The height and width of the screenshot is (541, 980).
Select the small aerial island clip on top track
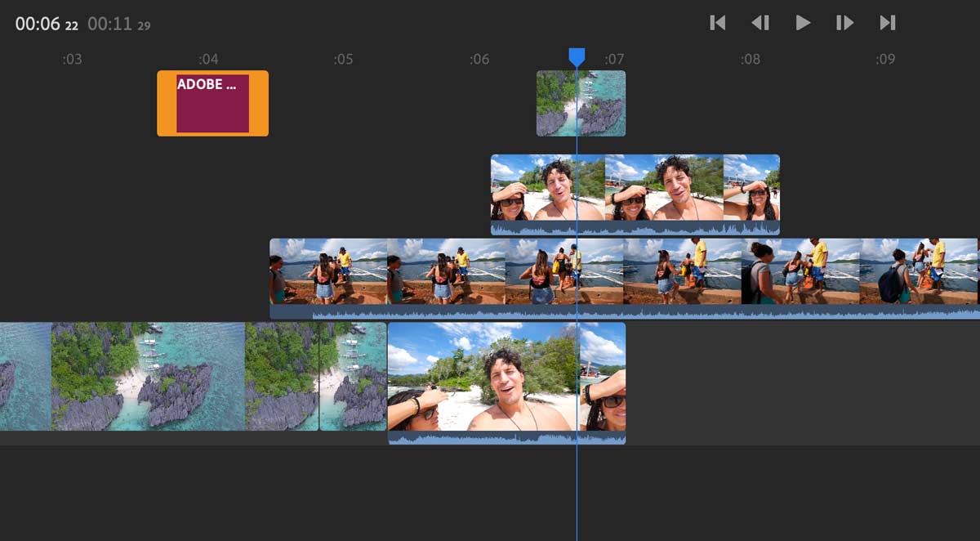click(581, 103)
